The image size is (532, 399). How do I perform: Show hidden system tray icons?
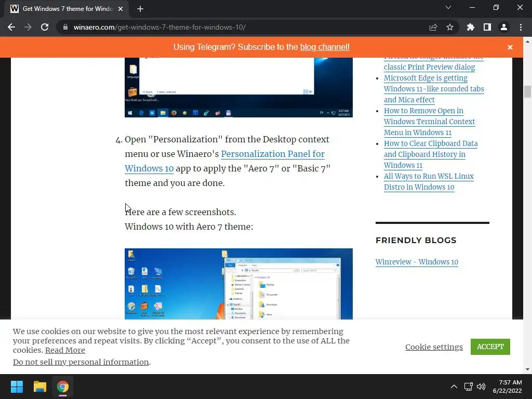pos(454,387)
